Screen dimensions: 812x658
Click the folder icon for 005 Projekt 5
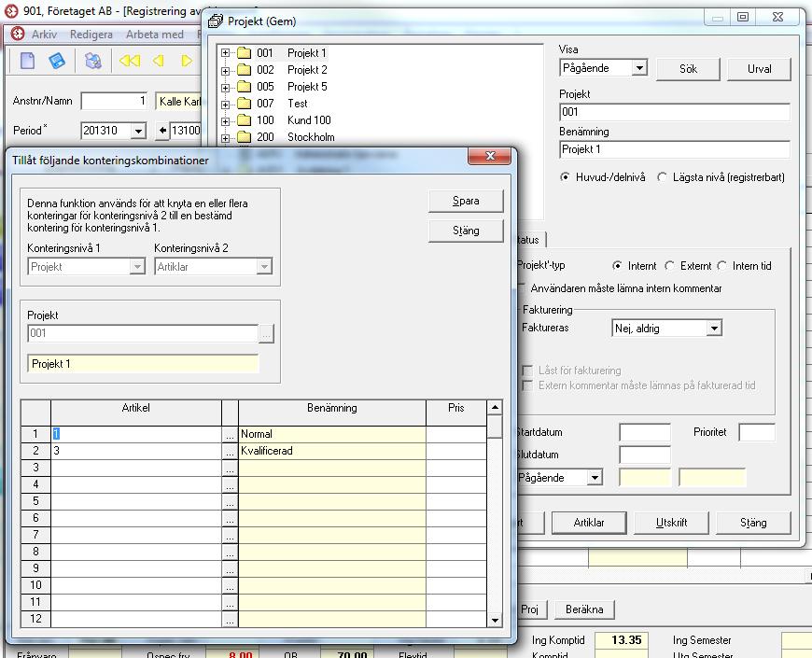tap(244, 87)
